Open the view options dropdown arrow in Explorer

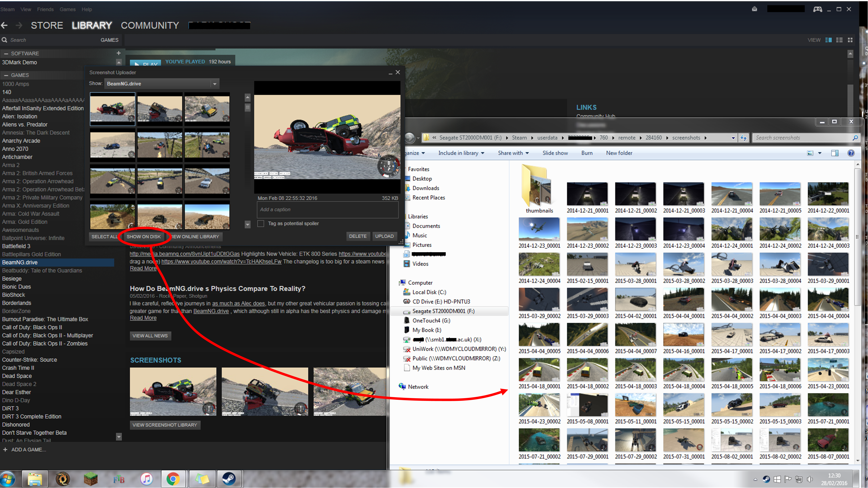coord(820,153)
